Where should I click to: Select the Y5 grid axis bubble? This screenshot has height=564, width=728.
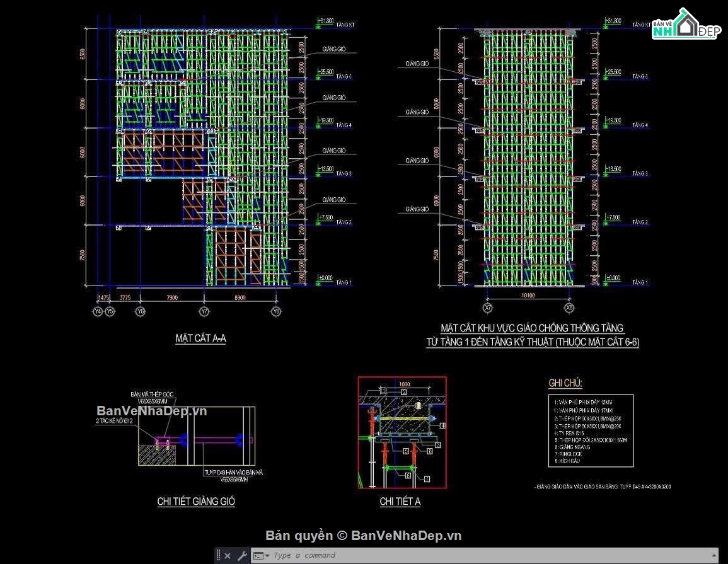point(110,311)
